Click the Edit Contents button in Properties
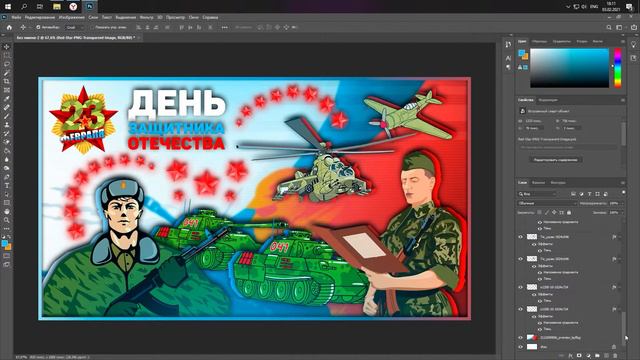This screenshot has height=360, width=640. tap(556, 160)
